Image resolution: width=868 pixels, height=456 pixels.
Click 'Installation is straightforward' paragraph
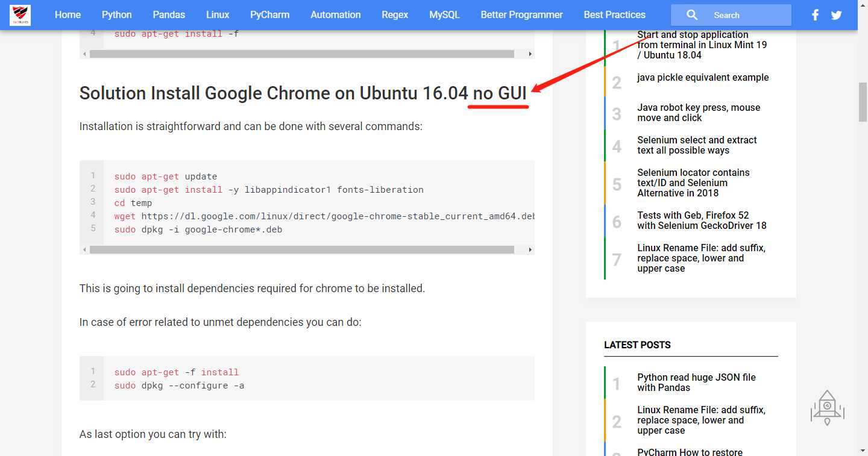pos(251,126)
